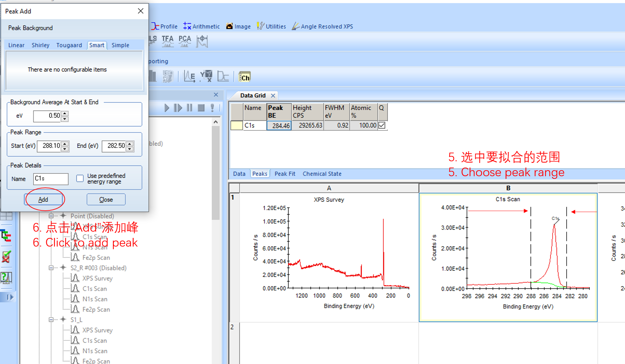The height and width of the screenshot is (364, 625).
Task: Increase the Start (eV) value with up arrow
Action: 65,143
